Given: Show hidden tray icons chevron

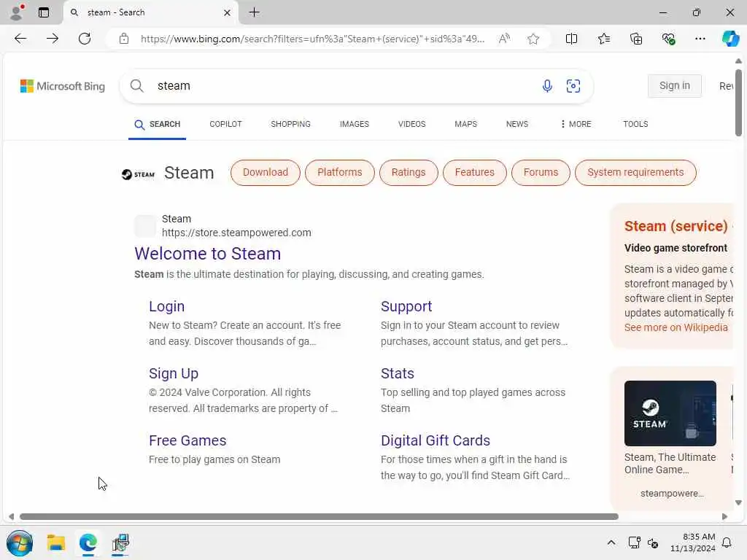Looking at the screenshot, I should click(x=611, y=542).
